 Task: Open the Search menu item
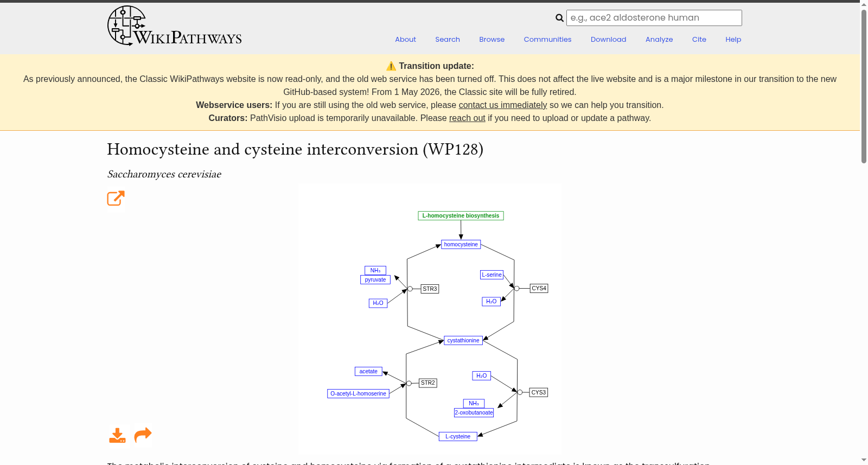pyautogui.click(x=448, y=40)
